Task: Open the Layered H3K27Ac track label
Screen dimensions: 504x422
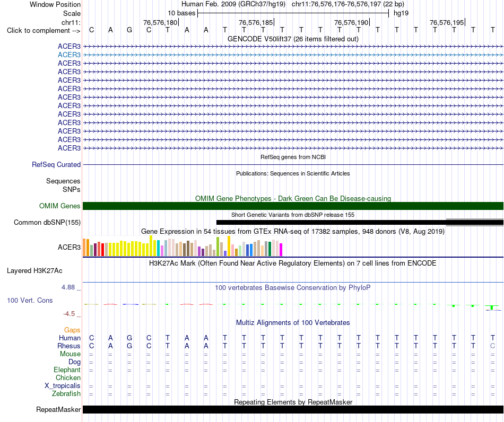Action: click(34, 271)
